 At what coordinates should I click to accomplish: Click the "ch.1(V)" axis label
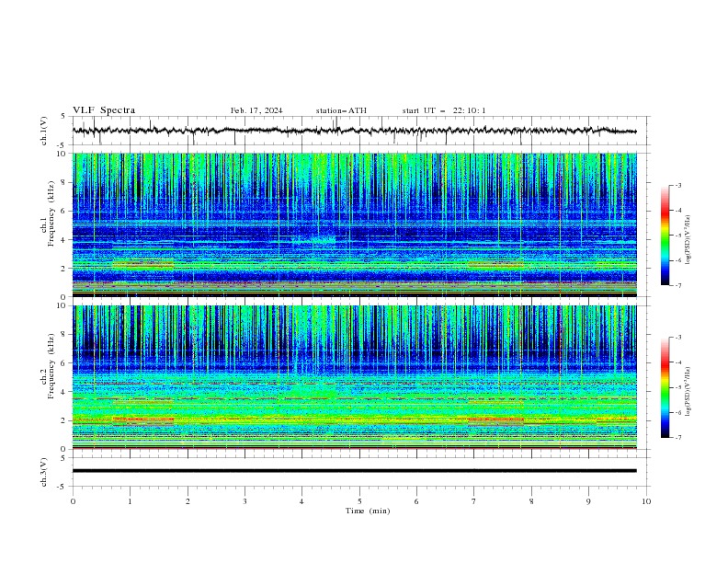coord(44,131)
